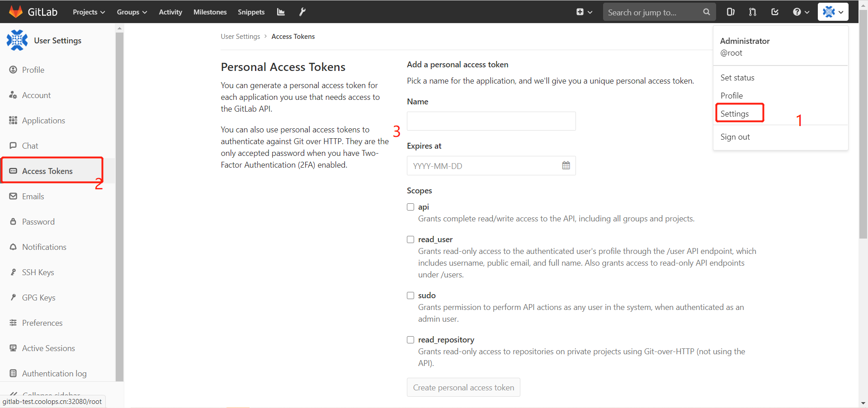
Task: Click the Active Sessions monitor icon
Action: pyautogui.click(x=13, y=348)
